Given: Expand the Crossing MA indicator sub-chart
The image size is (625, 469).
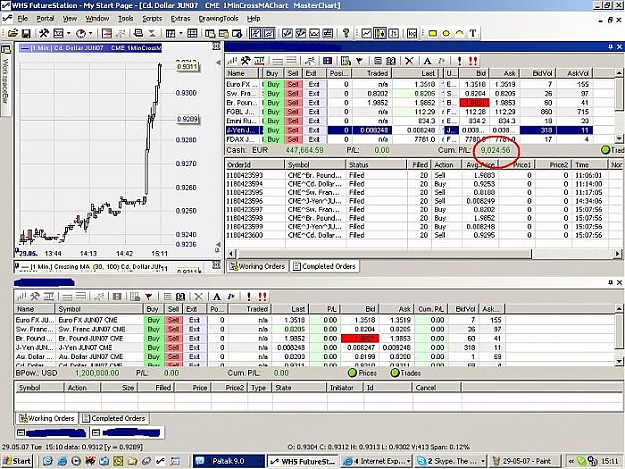Looking at the screenshot, I should pos(216,265).
